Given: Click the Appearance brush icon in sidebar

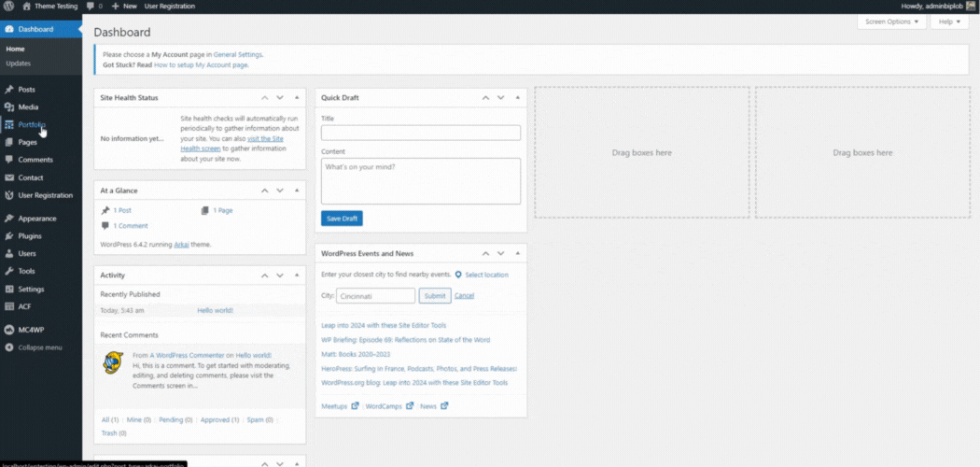Looking at the screenshot, I should click(x=9, y=219).
